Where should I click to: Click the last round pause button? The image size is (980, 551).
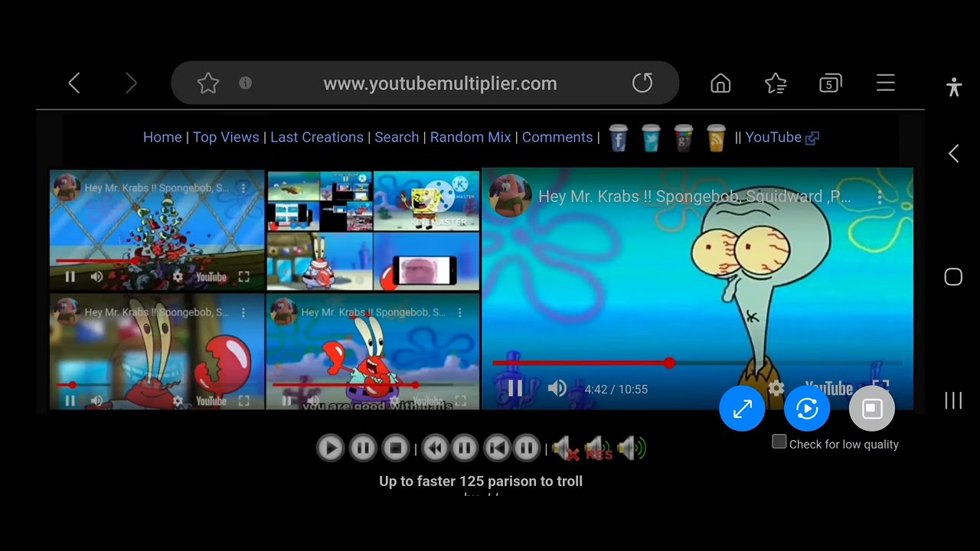pos(527,448)
